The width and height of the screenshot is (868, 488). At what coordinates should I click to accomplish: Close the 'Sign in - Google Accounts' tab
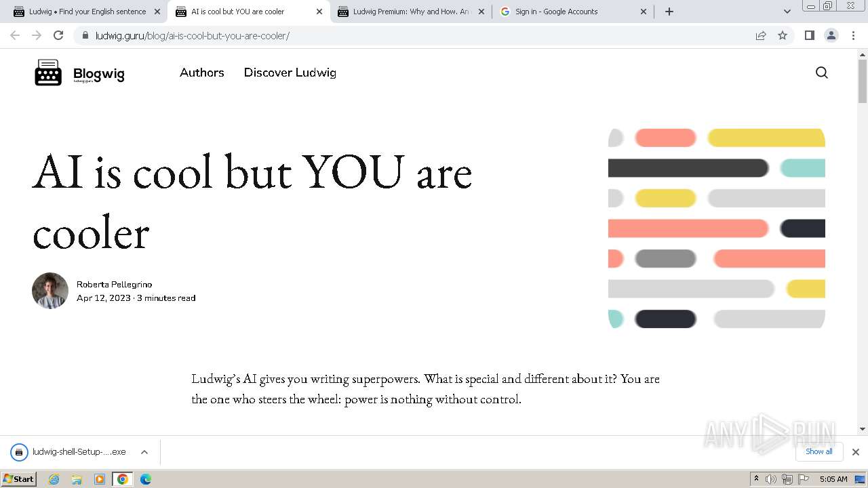tap(644, 12)
